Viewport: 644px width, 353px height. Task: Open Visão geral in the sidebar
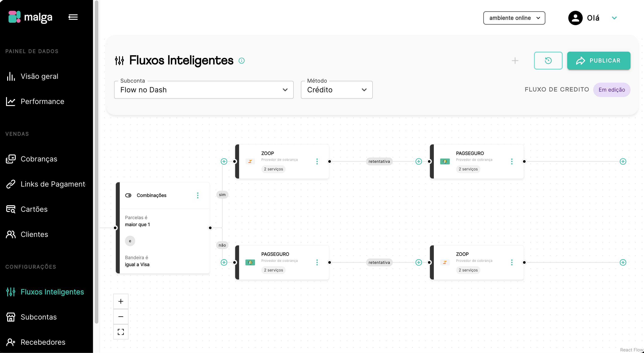(x=39, y=76)
